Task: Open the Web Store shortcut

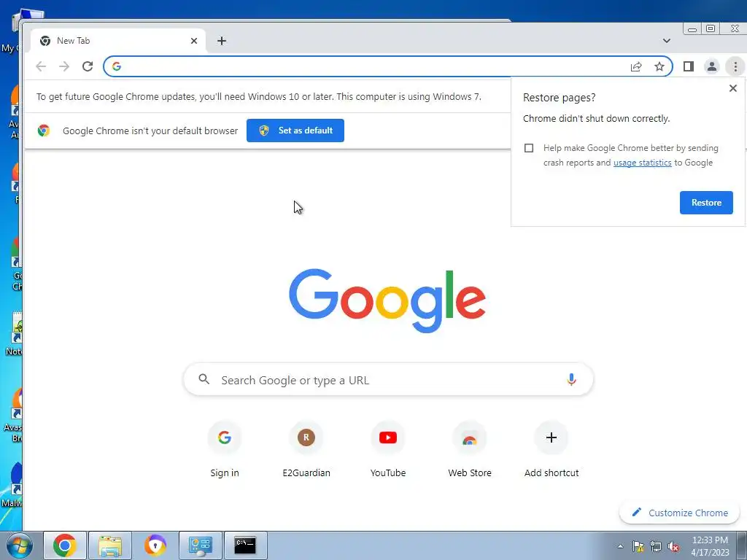Action: 470,451
